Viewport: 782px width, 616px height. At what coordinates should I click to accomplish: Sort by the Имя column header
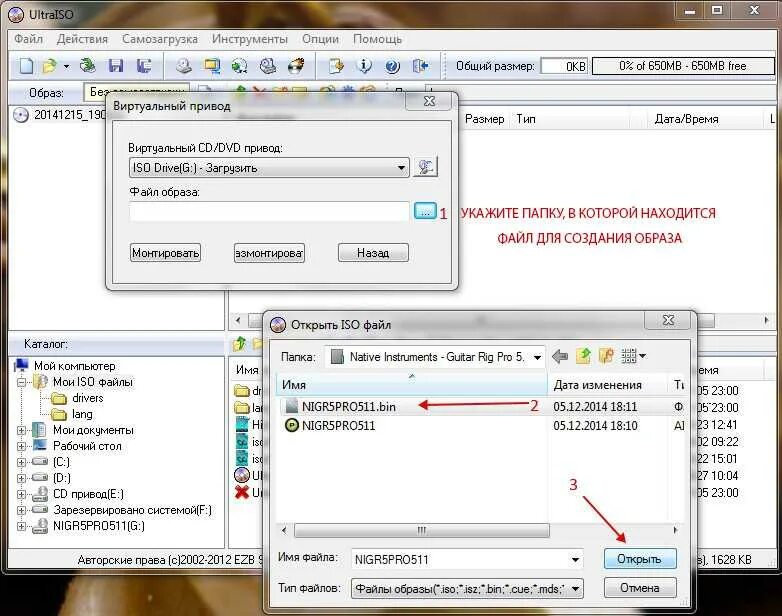412,385
